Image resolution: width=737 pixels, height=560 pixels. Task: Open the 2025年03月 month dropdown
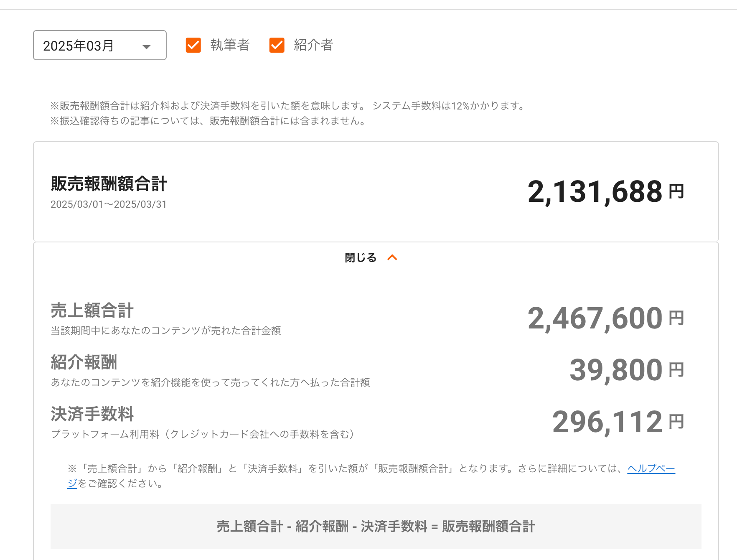[x=100, y=45]
